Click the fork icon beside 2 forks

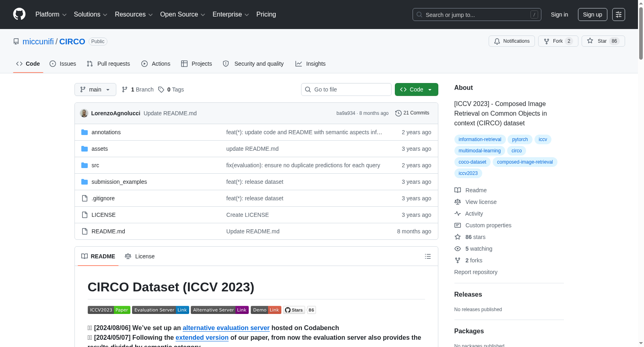pos(458,260)
